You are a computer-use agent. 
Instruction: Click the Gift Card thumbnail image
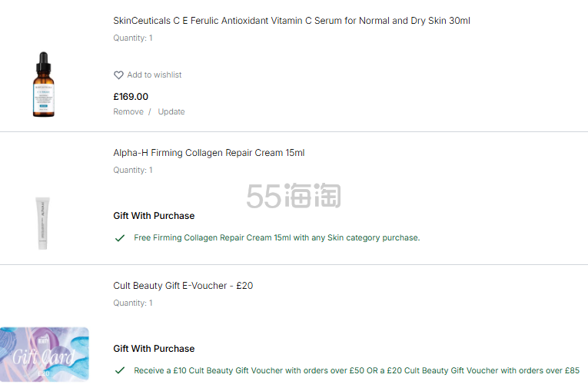44,354
